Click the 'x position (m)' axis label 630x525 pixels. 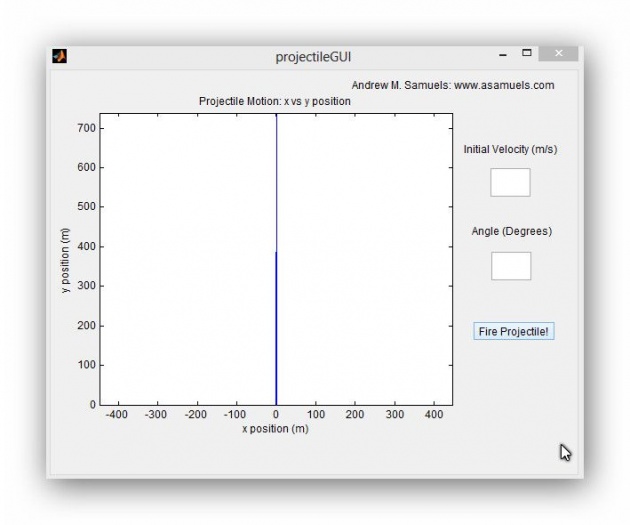coord(275,429)
